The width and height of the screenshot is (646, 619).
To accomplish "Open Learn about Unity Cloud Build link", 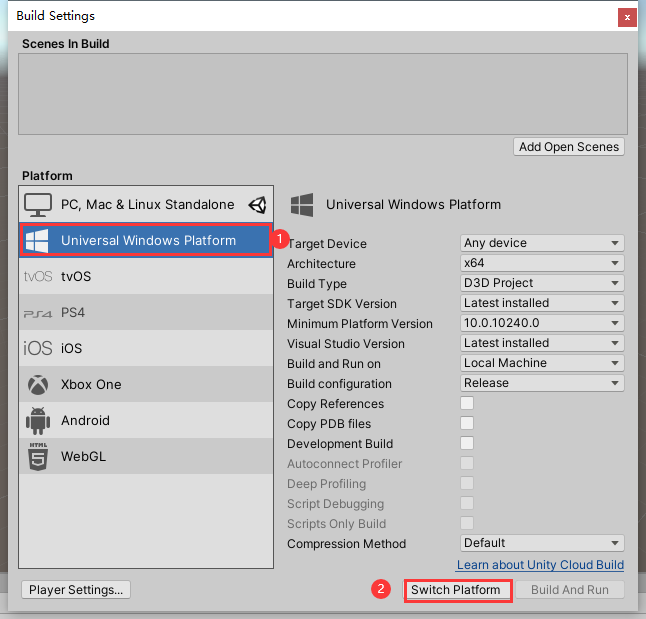I will pos(540,565).
